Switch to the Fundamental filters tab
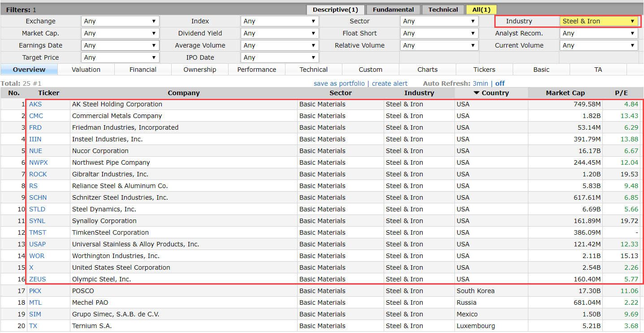 [392, 9]
